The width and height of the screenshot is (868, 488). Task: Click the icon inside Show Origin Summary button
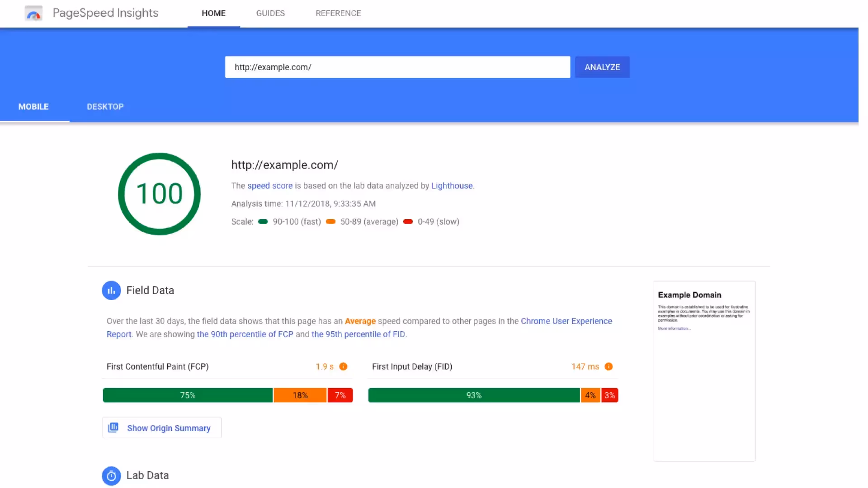(113, 427)
